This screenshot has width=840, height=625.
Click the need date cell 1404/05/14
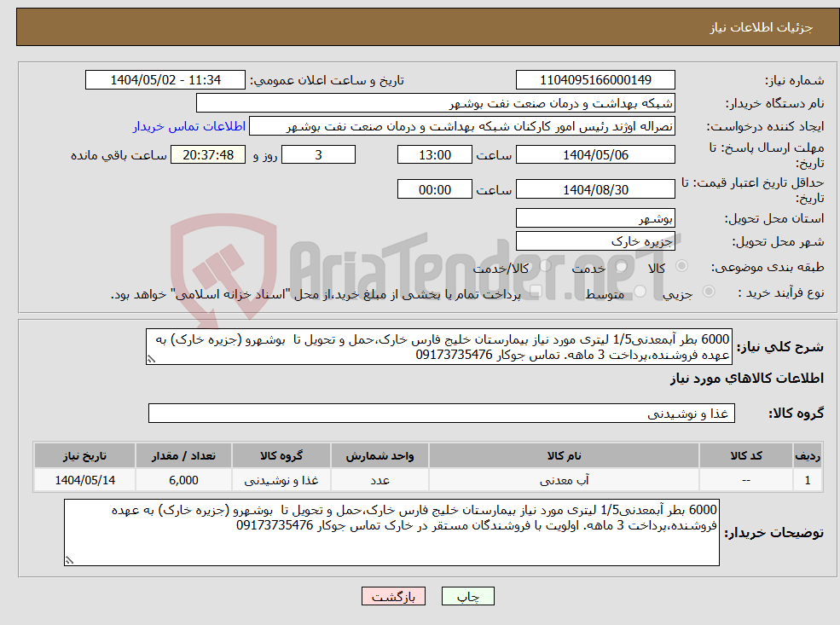tap(84, 480)
